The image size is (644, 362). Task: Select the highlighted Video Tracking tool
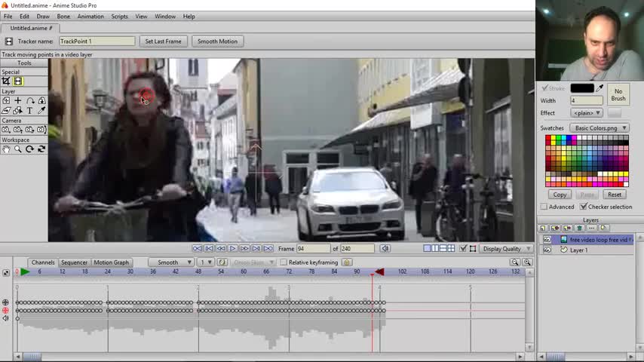pos(18,81)
